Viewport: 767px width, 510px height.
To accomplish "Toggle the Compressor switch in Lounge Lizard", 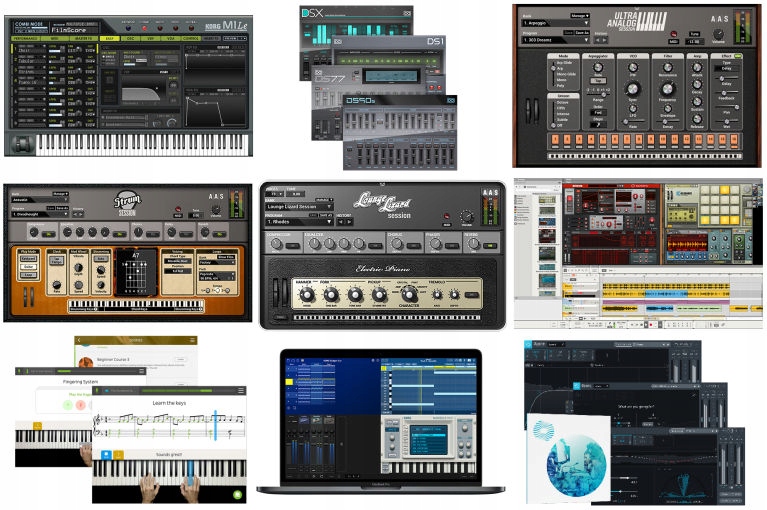I will 293,246.
